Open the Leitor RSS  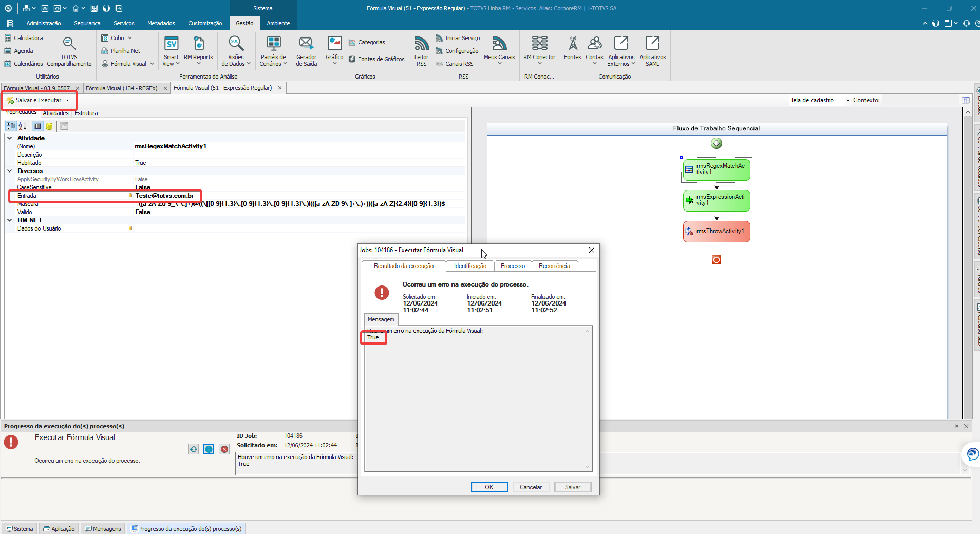pos(421,51)
